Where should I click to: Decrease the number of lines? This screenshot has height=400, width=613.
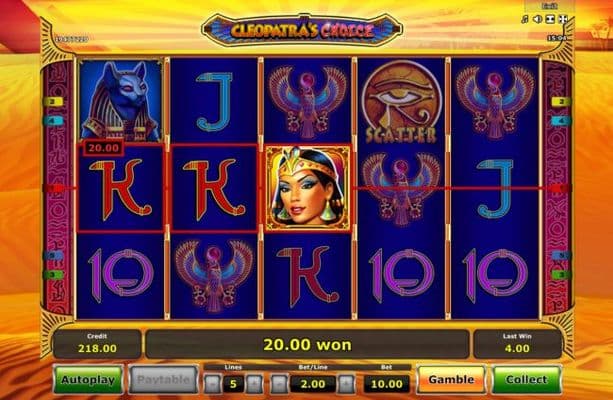point(213,384)
